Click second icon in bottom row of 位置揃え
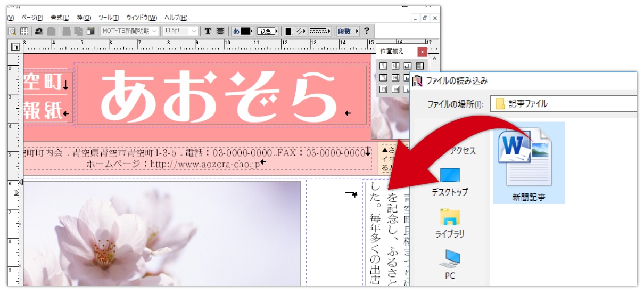Viewport: 644px width, 293px height. pyautogui.click(x=395, y=89)
